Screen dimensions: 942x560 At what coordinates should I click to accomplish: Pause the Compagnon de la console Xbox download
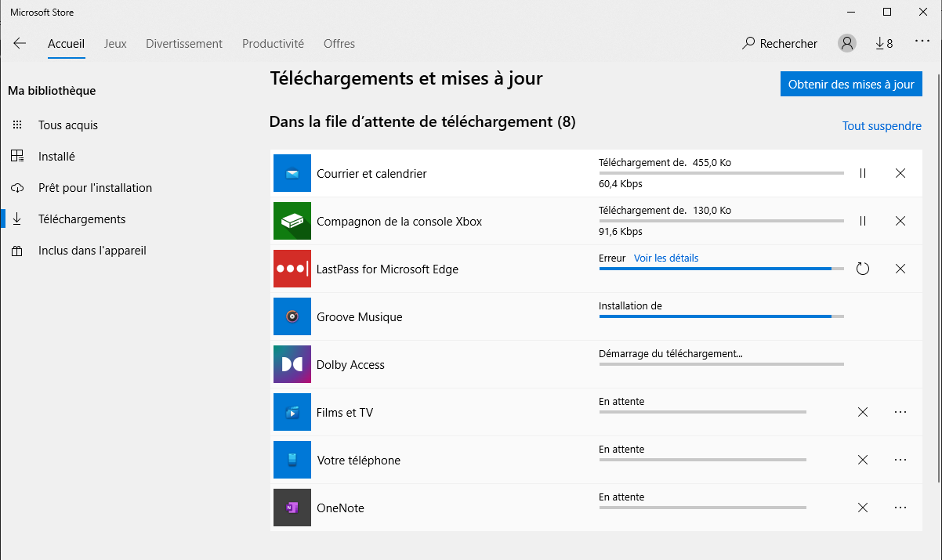click(x=863, y=221)
